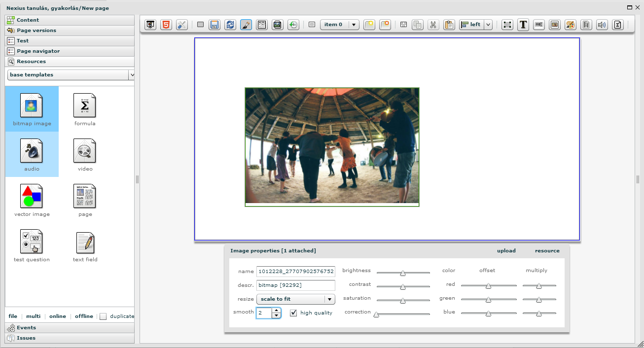Click the offline filter link
Image resolution: width=644 pixels, height=348 pixels.
point(84,316)
